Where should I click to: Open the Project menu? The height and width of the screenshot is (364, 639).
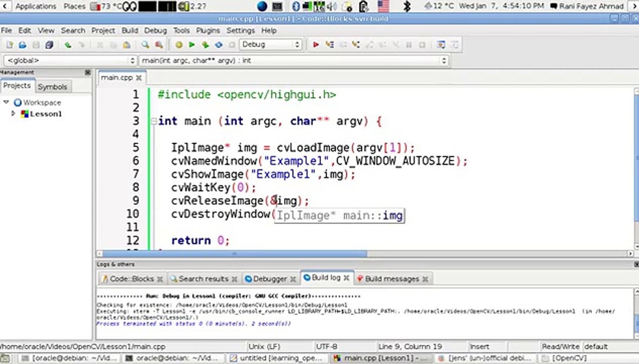coord(103,30)
